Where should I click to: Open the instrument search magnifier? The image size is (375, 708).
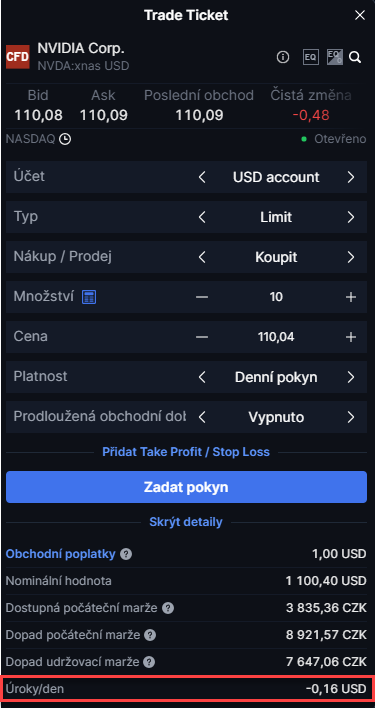(355, 57)
